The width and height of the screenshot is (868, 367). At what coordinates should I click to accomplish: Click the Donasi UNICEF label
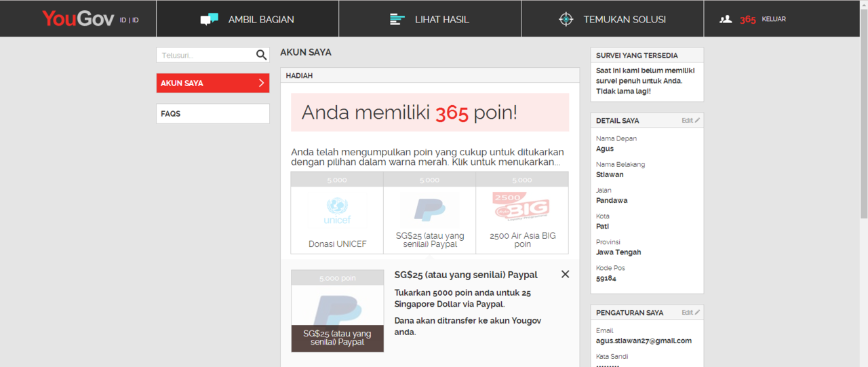(337, 244)
